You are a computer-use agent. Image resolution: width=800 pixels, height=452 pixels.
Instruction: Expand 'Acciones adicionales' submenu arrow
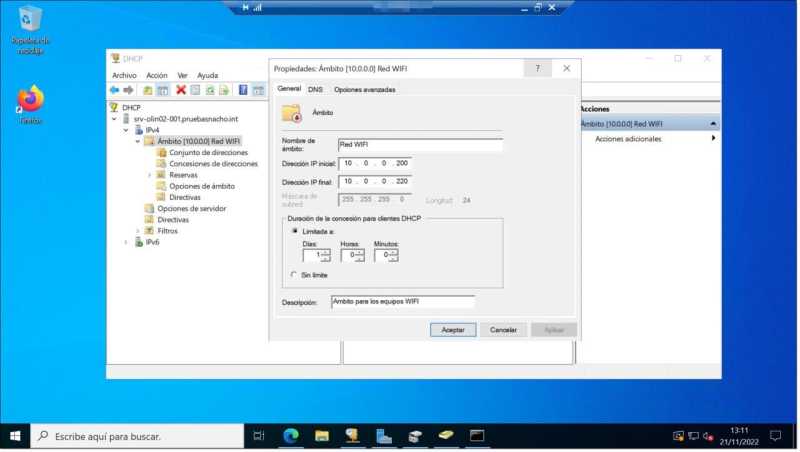[713, 138]
